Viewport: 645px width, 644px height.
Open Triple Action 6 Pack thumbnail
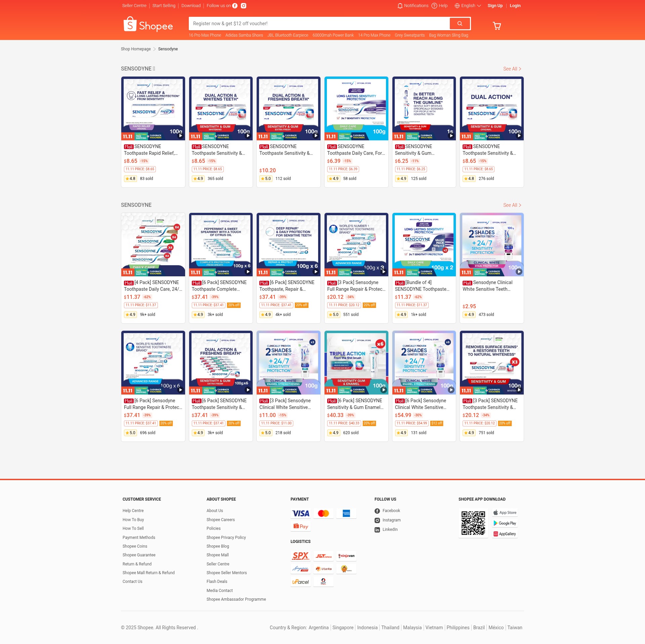pyautogui.click(x=356, y=363)
